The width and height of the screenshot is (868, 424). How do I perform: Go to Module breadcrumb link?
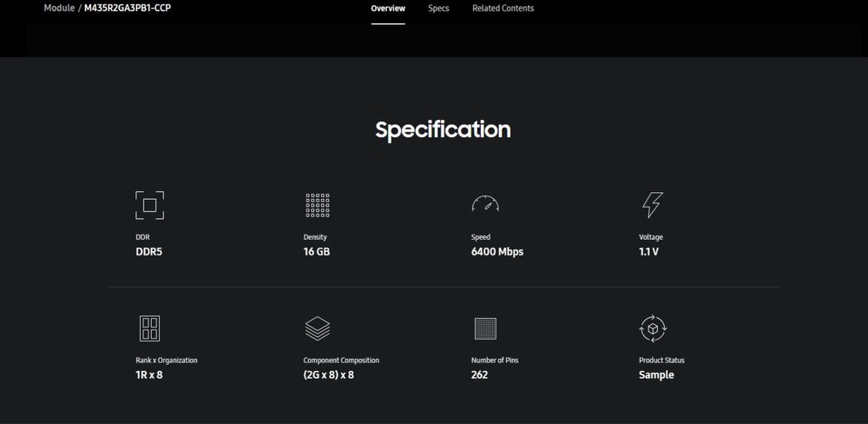tap(59, 9)
